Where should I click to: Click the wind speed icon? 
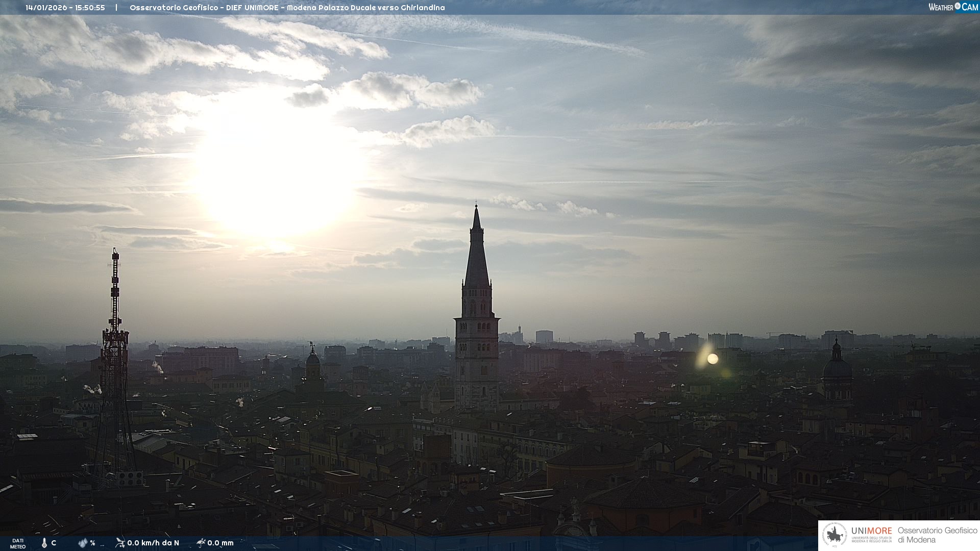tap(120, 543)
